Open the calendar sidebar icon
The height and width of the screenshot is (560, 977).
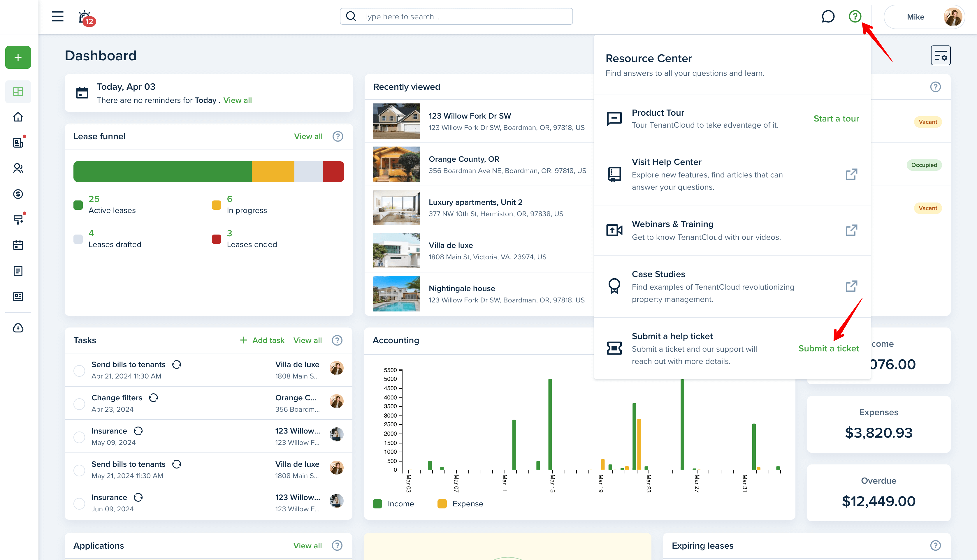18,245
